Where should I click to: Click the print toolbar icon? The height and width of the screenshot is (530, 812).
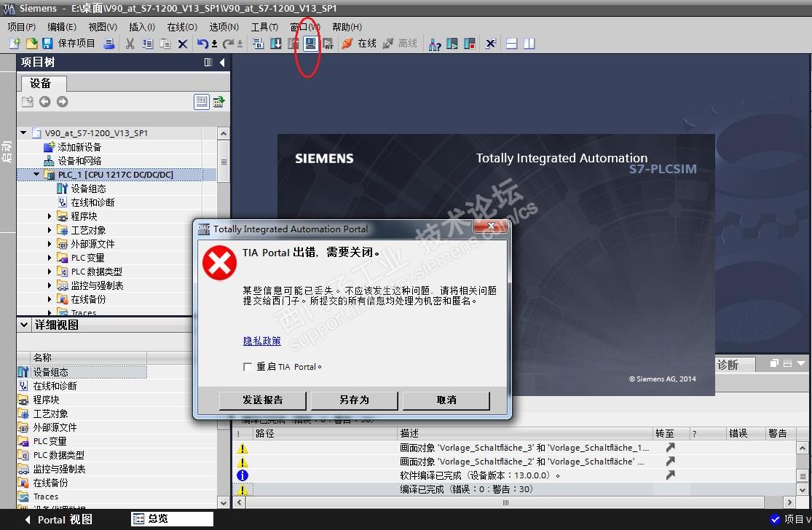click(109, 44)
